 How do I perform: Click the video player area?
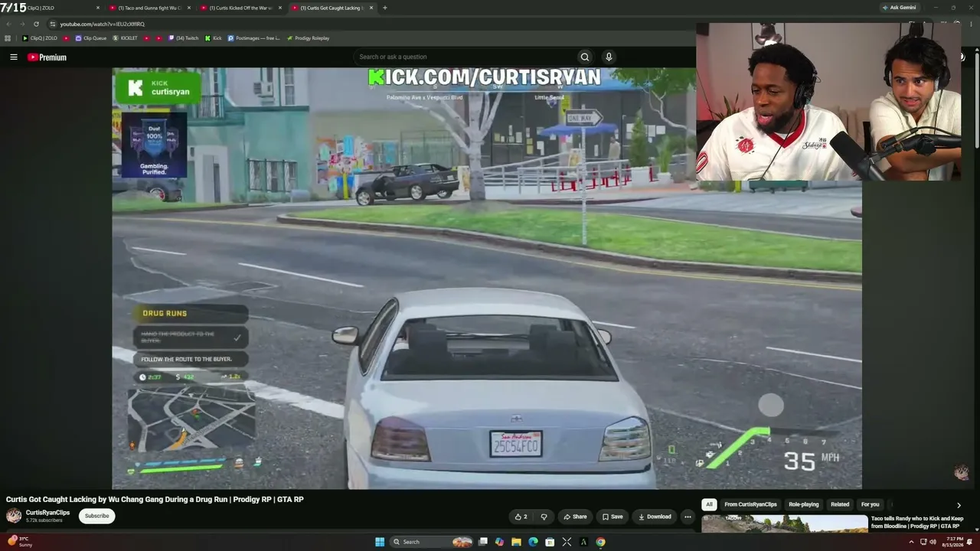click(x=487, y=279)
